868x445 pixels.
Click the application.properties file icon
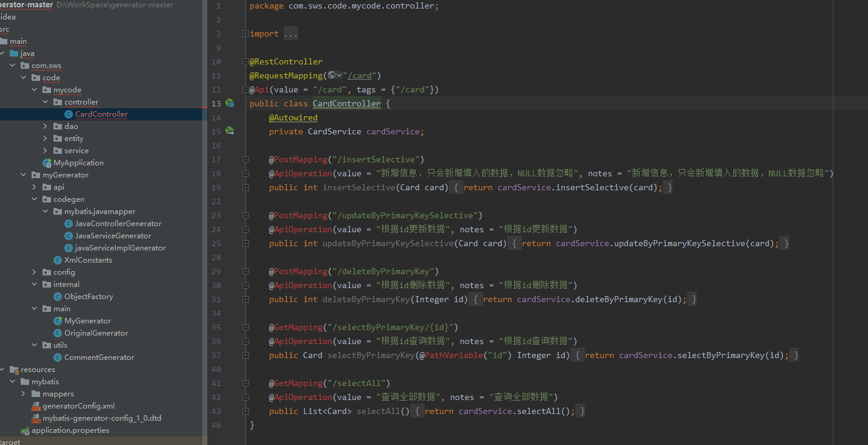tap(25, 430)
